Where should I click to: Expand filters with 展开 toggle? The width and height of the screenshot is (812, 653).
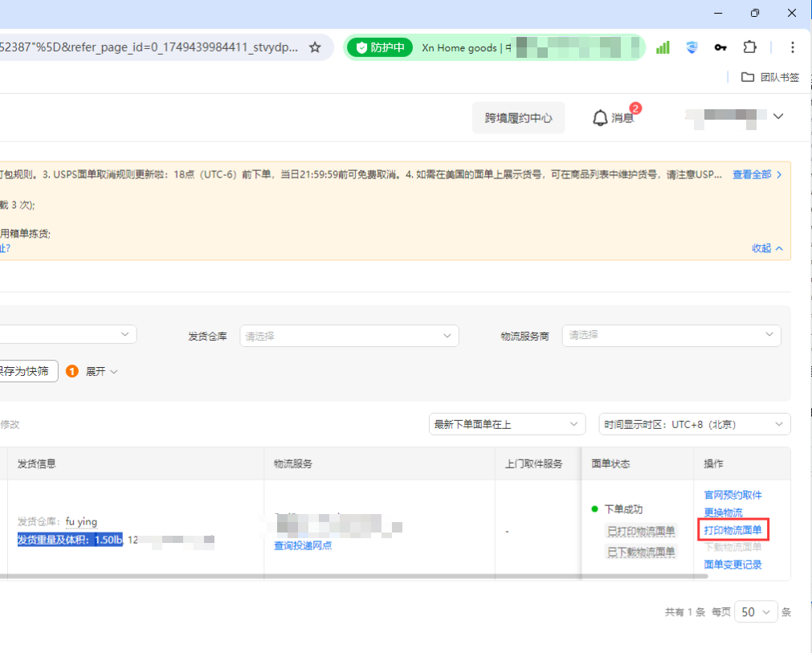click(101, 371)
